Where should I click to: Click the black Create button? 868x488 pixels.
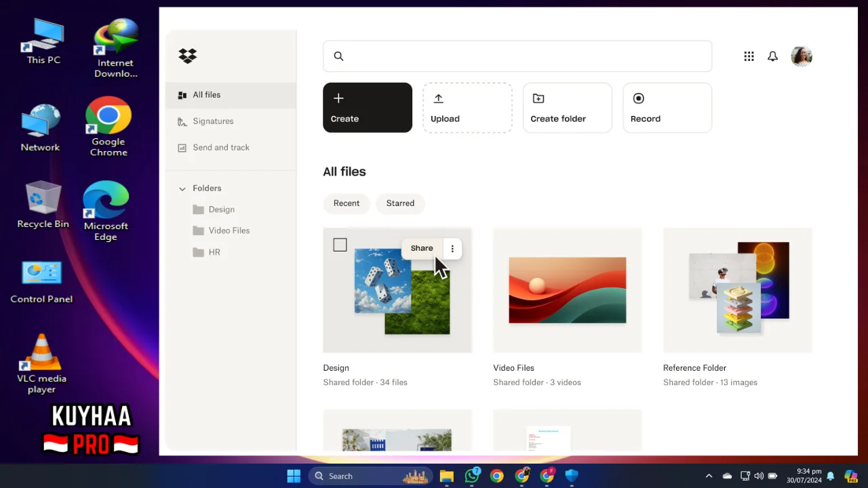pos(368,108)
